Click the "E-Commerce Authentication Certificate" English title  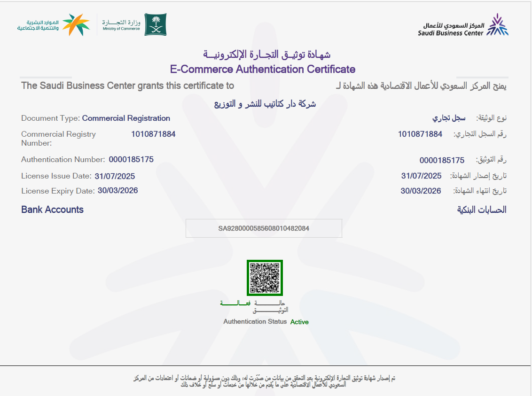pyautogui.click(x=263, y=70)
